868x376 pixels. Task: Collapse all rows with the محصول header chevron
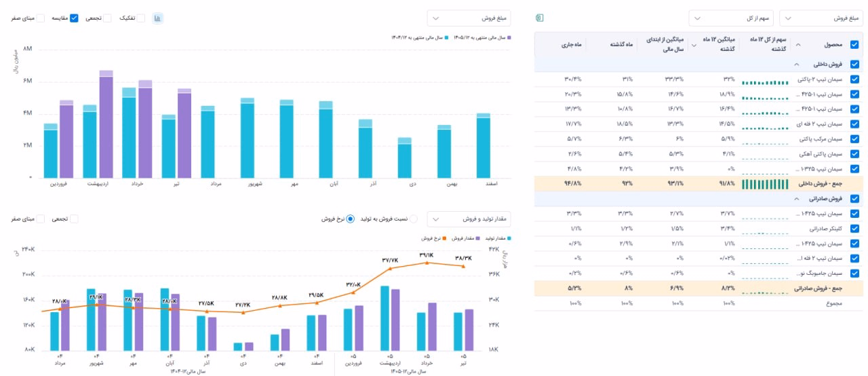point(797,45)
